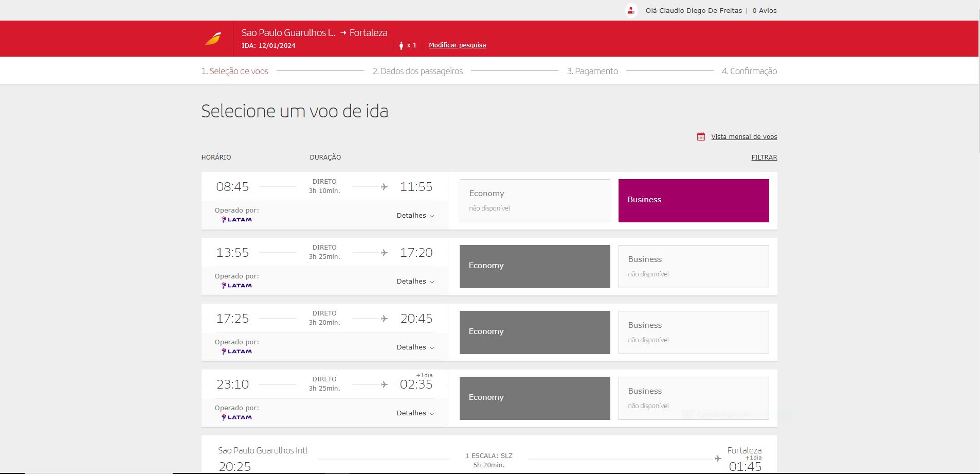Expand Detalhes for the 08:45 flight
Image resolution: width=980 pixels, height=474 pixels.
click(x=414, y=215)
